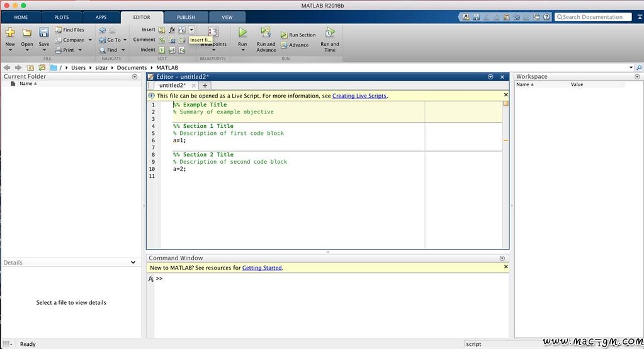The width and height of the screenshot is (644, 349).
Task: Open Workspace panel actions menu
Action: 637,77
